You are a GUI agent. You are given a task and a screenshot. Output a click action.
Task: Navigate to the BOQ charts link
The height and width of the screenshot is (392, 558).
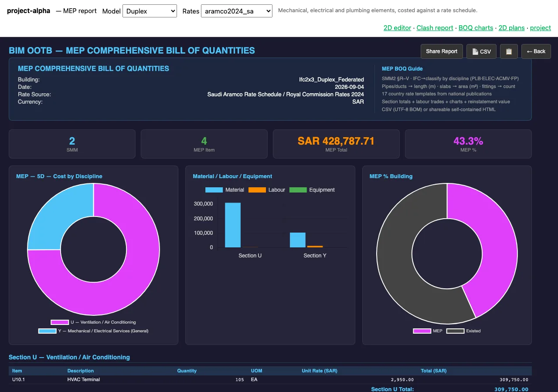click(476, 28)
